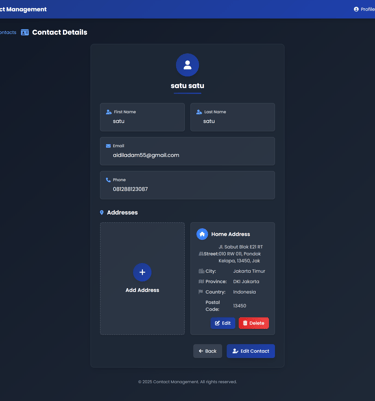Click the Postal Code label
This screenshot has width=375, height=401.
tap(212, 306)
